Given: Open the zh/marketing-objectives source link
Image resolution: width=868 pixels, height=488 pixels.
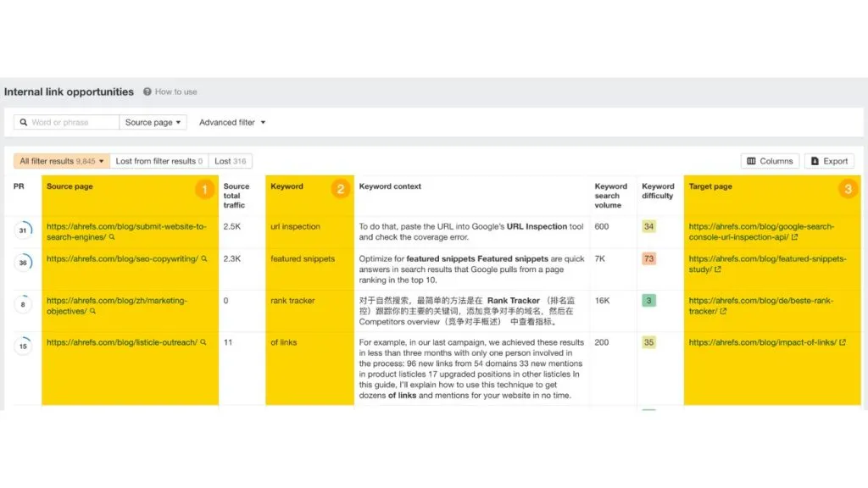Looking at the screenshot, I should [117, 306].
